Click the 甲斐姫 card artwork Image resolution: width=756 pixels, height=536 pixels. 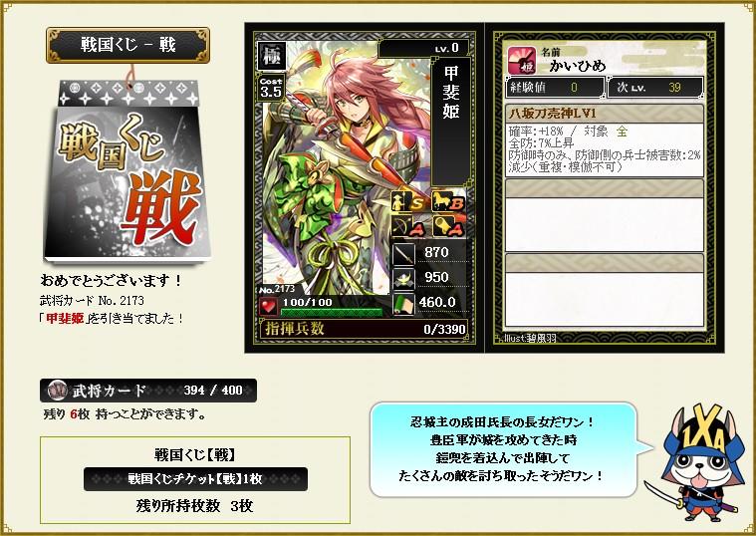click(x=345, y=173)
